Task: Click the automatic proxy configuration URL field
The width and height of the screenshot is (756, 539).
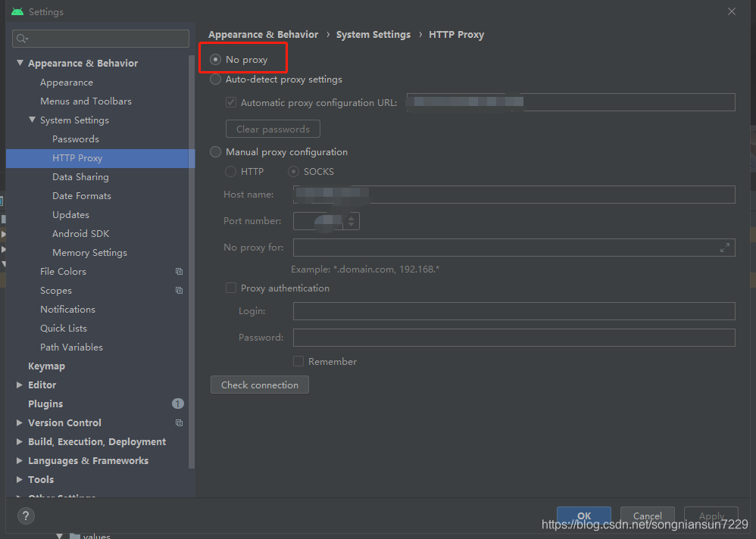Action: point(571,102)
